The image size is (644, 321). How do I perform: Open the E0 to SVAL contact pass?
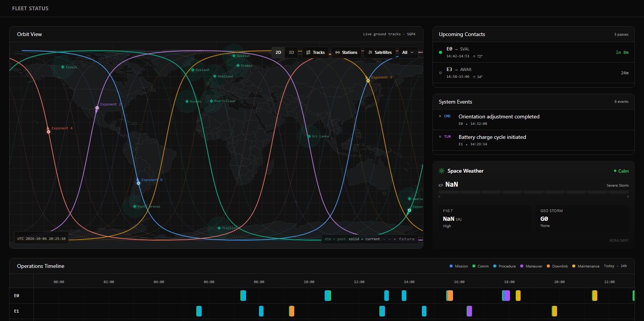coord(534,52)
